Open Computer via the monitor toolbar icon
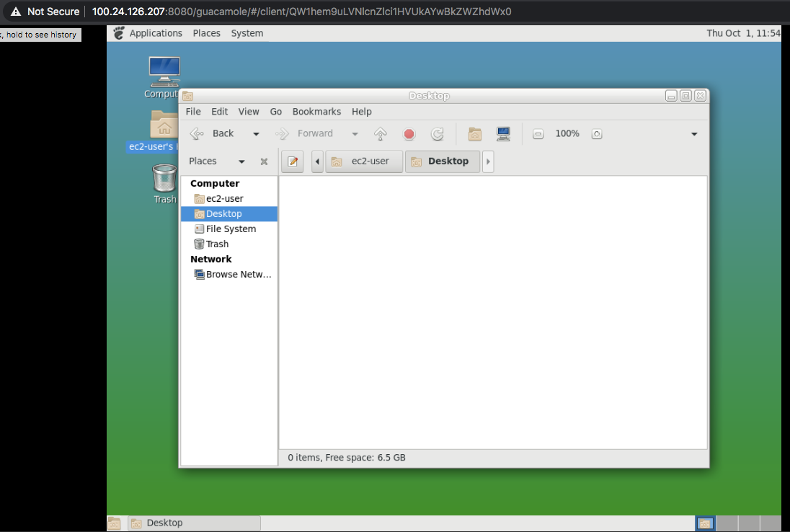This screenshot has width=790, height=532. 503,133
